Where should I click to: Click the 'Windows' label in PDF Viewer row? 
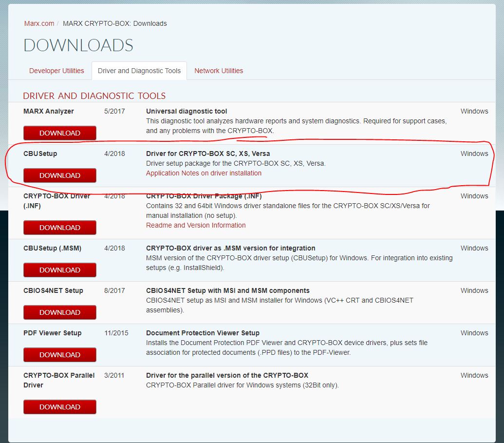click(474, 333)
